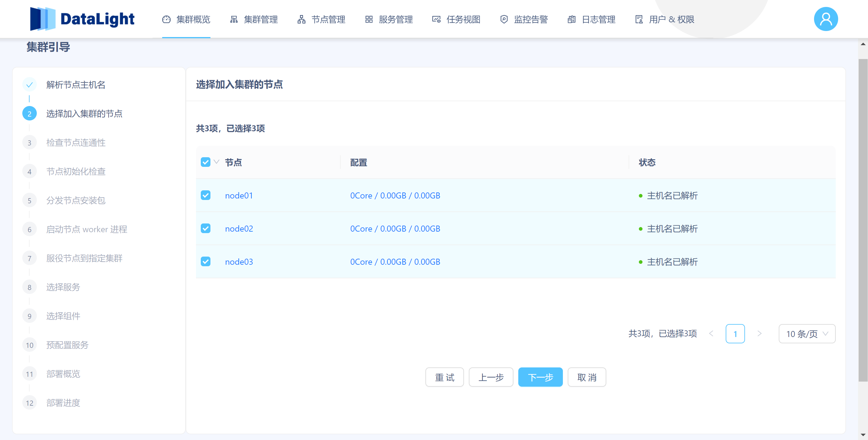Open the 服务管理 menu item
This screenshot has height=440, width=868.
(x=389, y=20)
